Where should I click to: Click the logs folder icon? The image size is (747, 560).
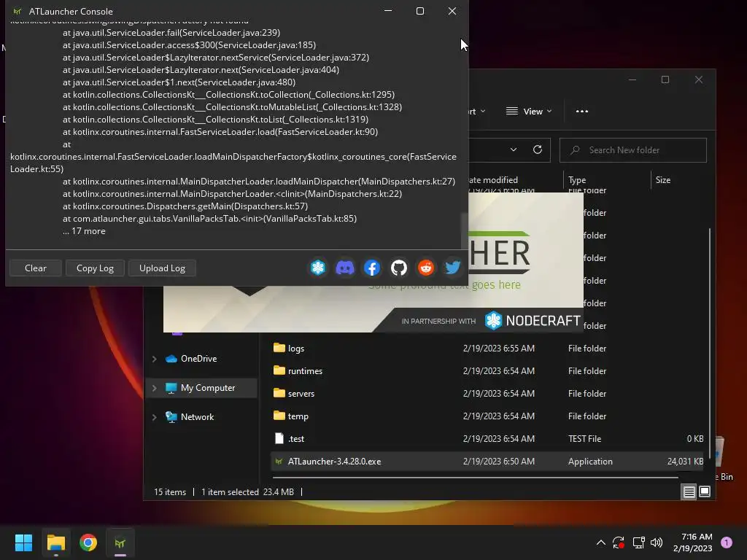pos(279,348)
